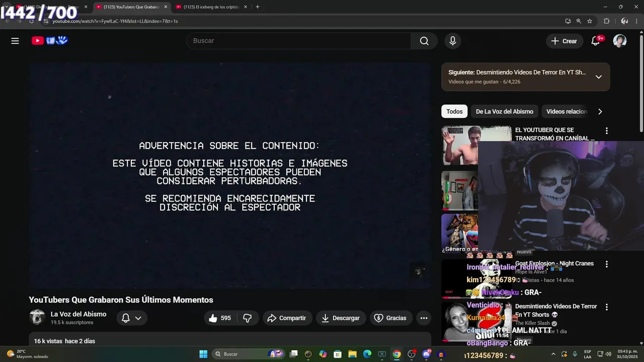This screenshot has height=362, width=644.
Task: Click the search magnifier button
Action: (x=424, y=41)
